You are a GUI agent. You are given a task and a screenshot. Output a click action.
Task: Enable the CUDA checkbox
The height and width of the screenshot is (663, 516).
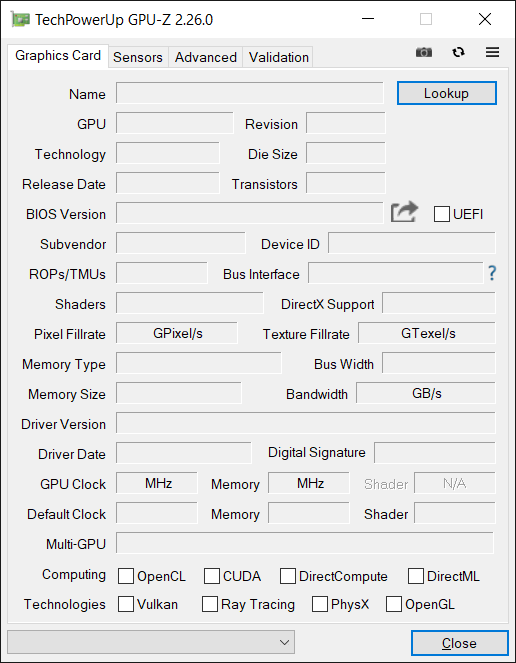[x=212, y=576]
